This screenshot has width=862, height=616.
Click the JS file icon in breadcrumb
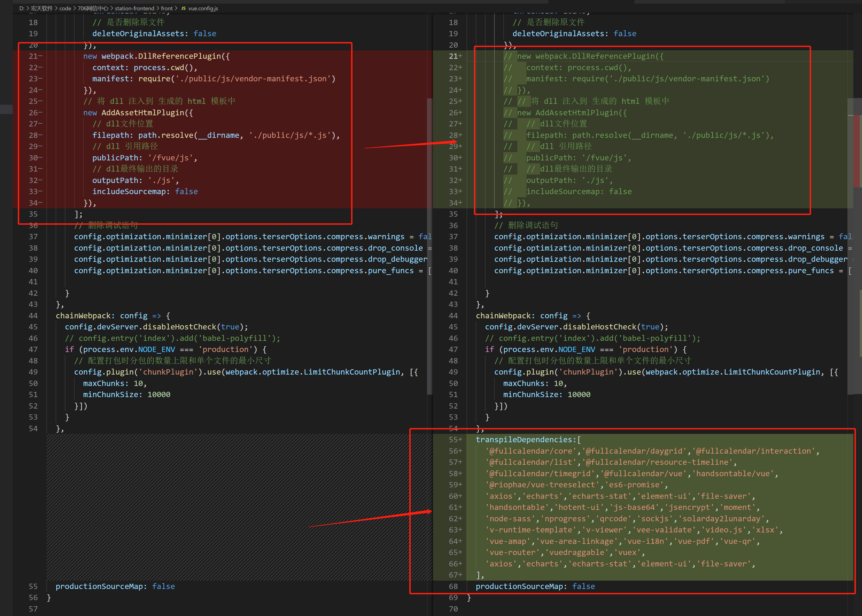click(183, 8)
